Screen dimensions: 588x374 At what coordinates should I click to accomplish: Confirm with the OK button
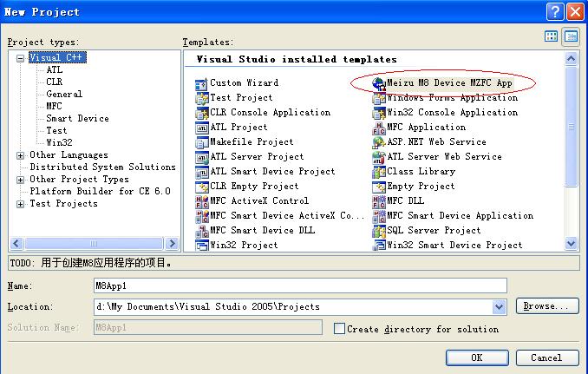477,358
